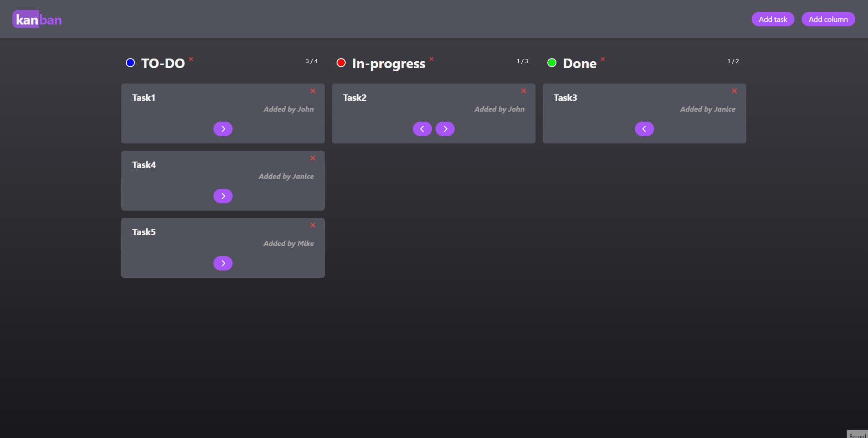Move Task1 to the next column
Viewport: 868px width, 438px height.
(223, 129)
